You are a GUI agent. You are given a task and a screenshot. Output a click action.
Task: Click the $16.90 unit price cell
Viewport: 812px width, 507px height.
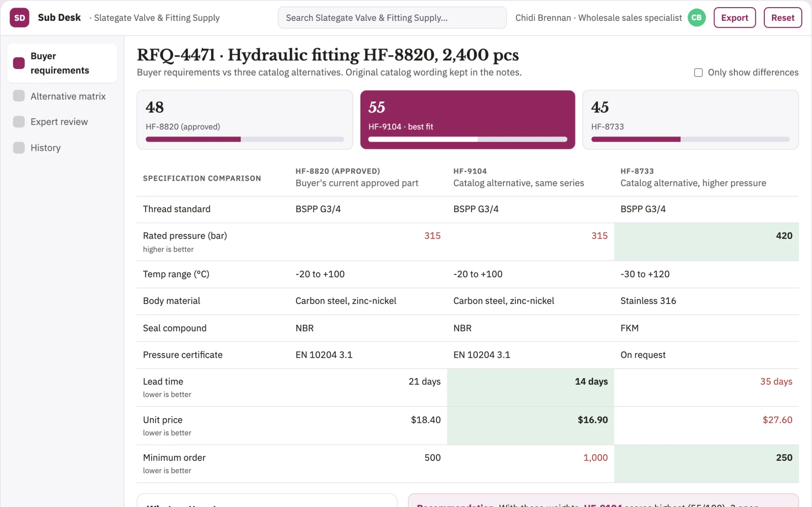(530, 425)
